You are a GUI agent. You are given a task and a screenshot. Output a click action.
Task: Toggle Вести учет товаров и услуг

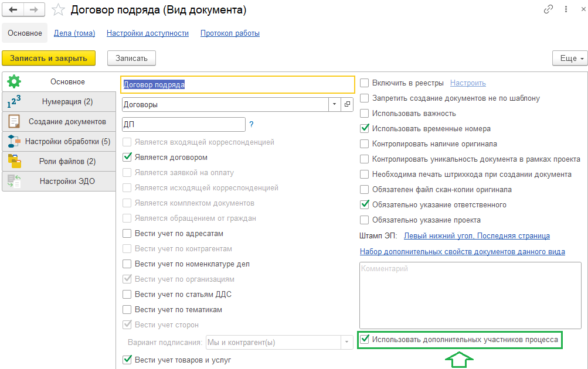[127, 360]
